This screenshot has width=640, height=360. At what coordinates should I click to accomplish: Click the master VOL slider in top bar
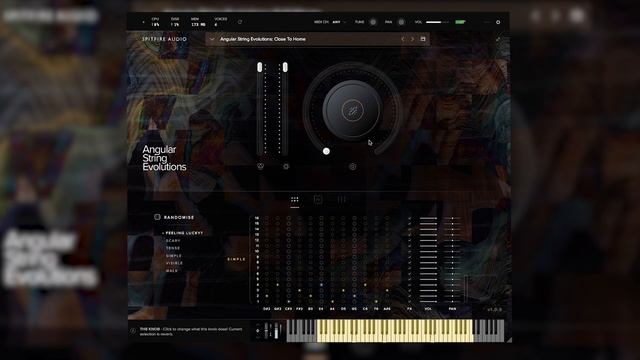437,22
